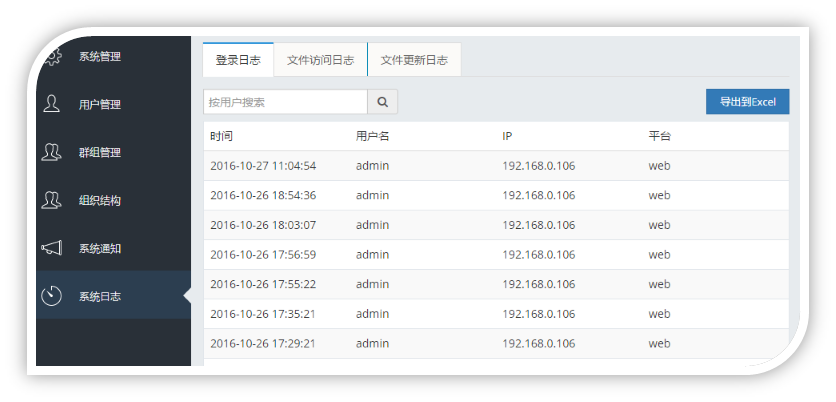Click the single user icon for 用户管理

52,104
